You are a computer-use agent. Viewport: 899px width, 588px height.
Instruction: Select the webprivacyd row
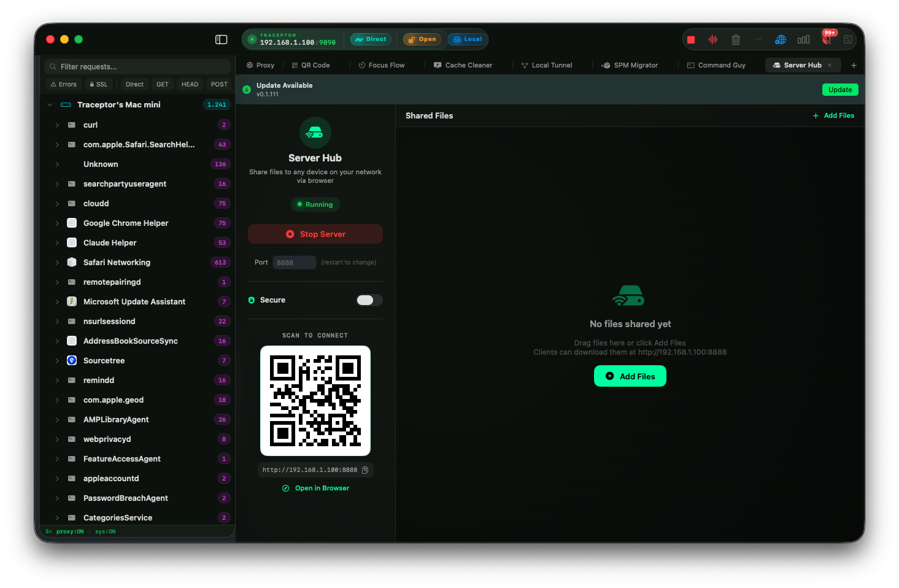pos(137,439)
